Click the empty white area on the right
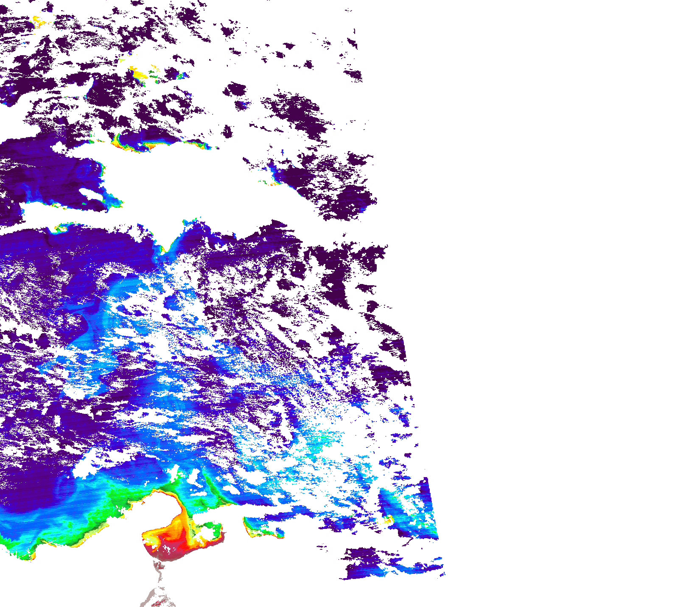The height and width of the screenshot is (607, 700). click(552, 255)
